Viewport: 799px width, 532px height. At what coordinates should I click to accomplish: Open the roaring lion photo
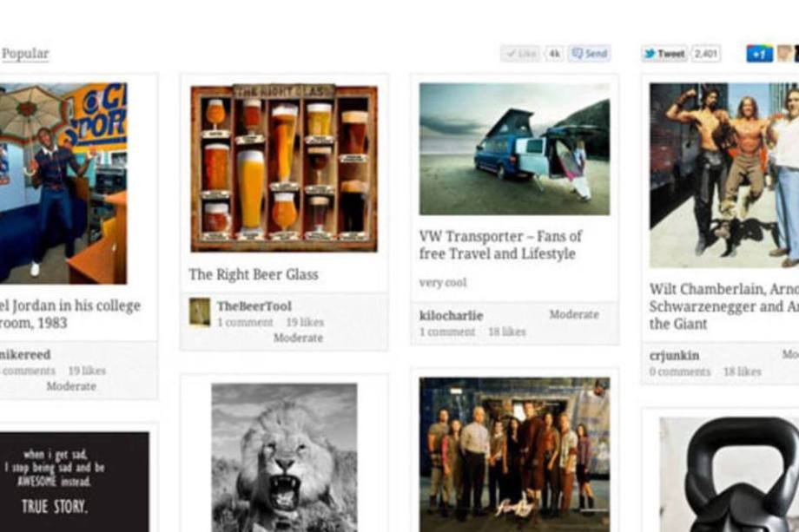[284, 457]
